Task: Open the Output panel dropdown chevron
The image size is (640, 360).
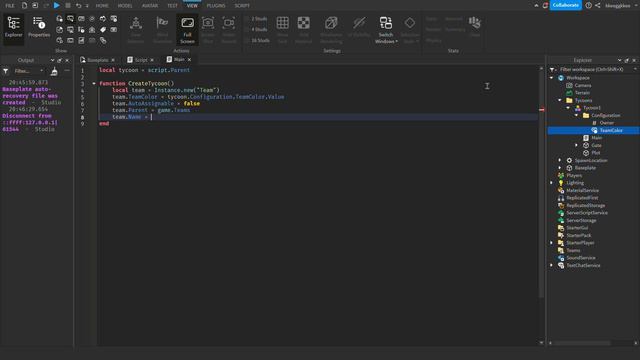Action: click(x=52, y=60)
